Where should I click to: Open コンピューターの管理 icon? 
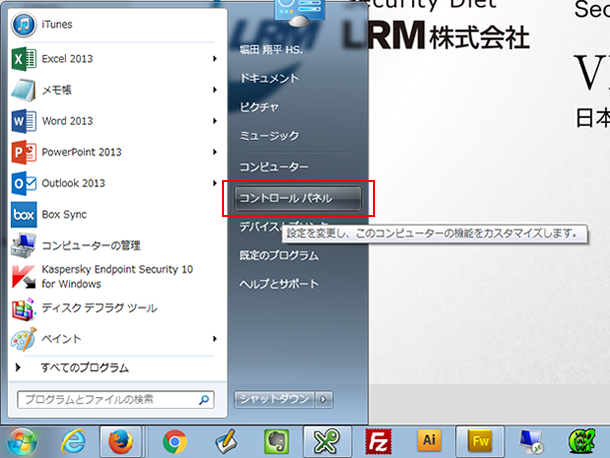tap(24, 246)
